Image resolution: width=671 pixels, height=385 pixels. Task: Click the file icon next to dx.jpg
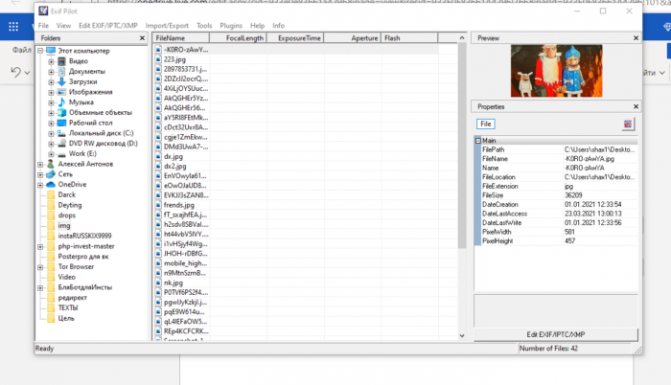click(x=158, y=157)
